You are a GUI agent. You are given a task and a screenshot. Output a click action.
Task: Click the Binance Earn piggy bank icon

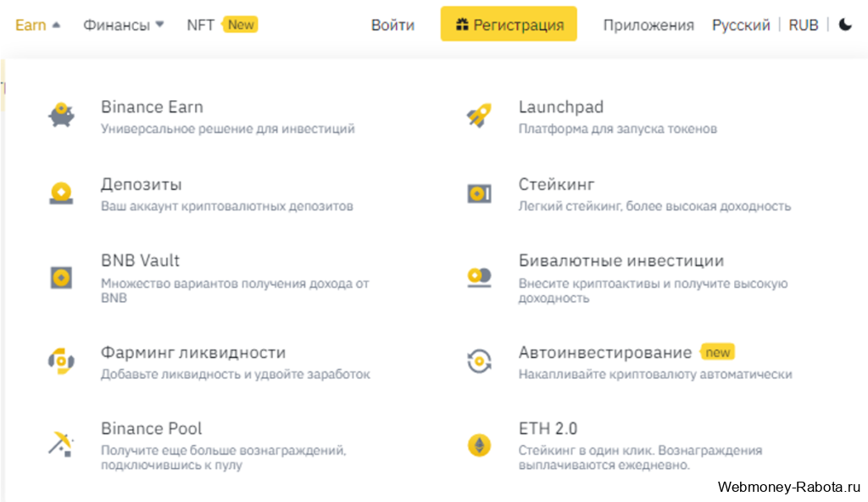(x=61, y=115)
